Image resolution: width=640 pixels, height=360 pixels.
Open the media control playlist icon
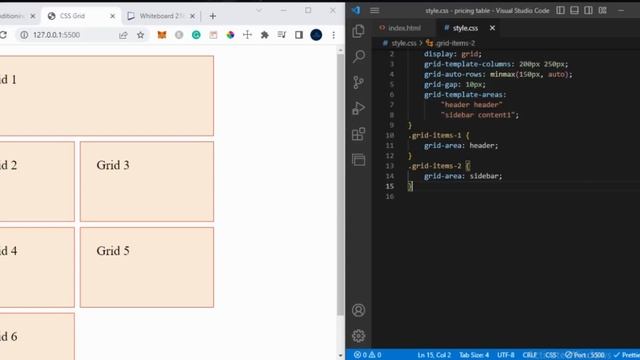[282, 35]
